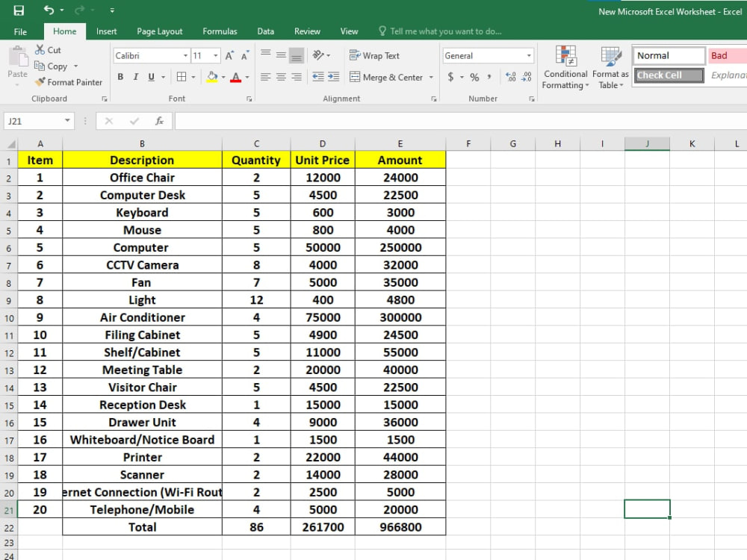Apply red Font Color letter A
The width and height of the screenshot is (747, 560).
(x=235, y=77)
